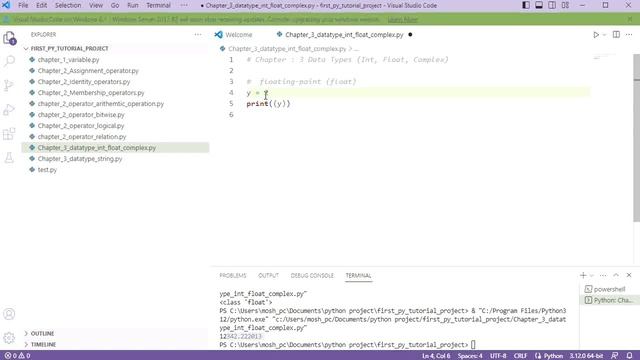Image resolution: width=640 pixels, height=360 pixels.
Task: Expand the TIMELINE section
Action: 43,344
